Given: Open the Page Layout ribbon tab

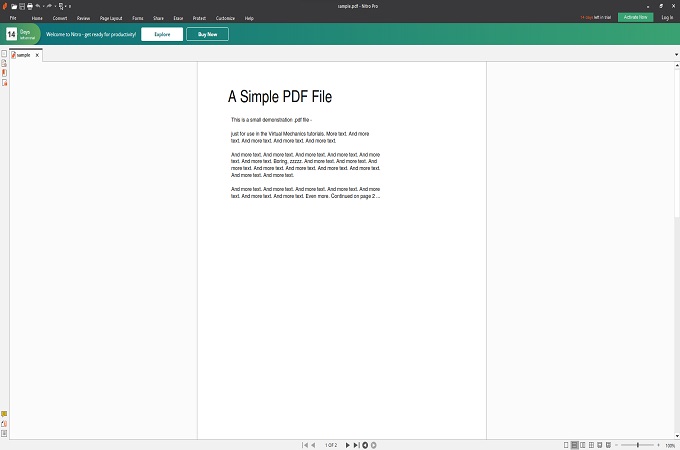Looking at the screenshot, I should [111, 18].
